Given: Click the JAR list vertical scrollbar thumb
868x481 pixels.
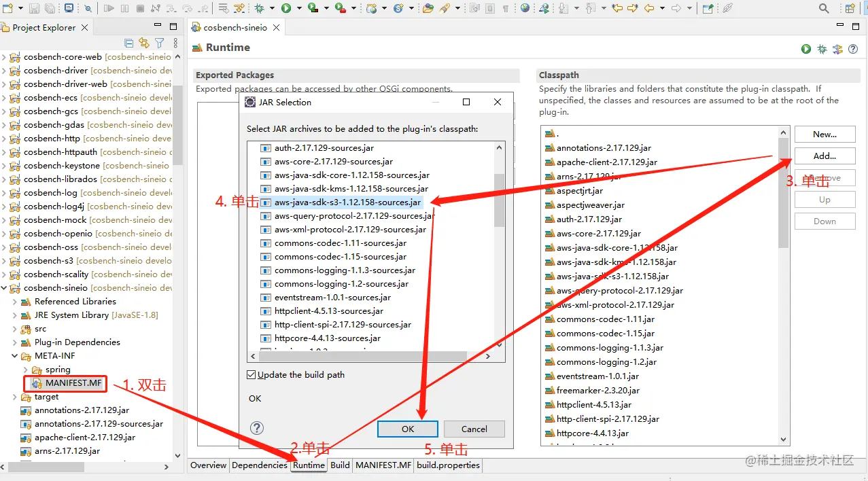Looking at the screenshot, I should pos(500,199).
